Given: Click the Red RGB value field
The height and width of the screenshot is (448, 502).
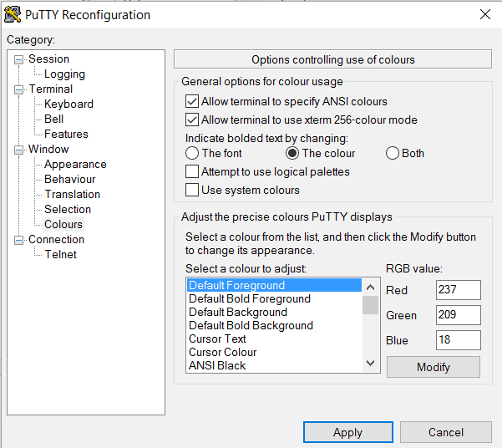Looking at the screenshot, I should [458, 289].
